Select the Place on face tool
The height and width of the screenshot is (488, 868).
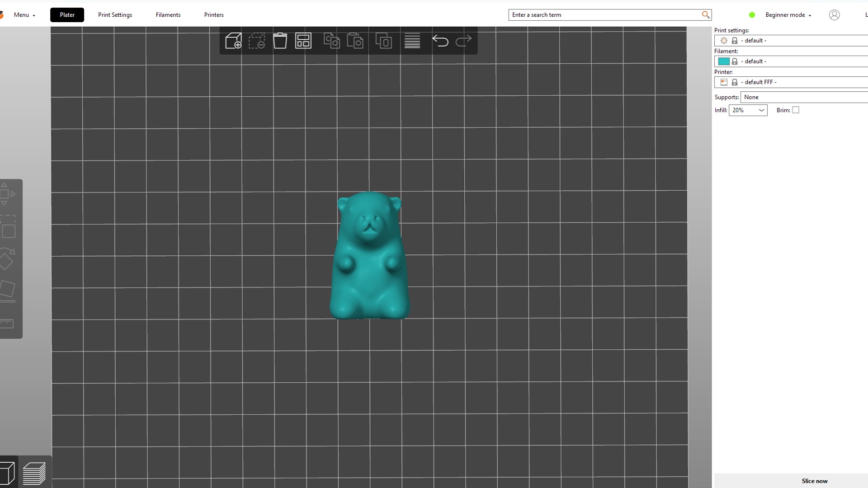tap(7, 291)
